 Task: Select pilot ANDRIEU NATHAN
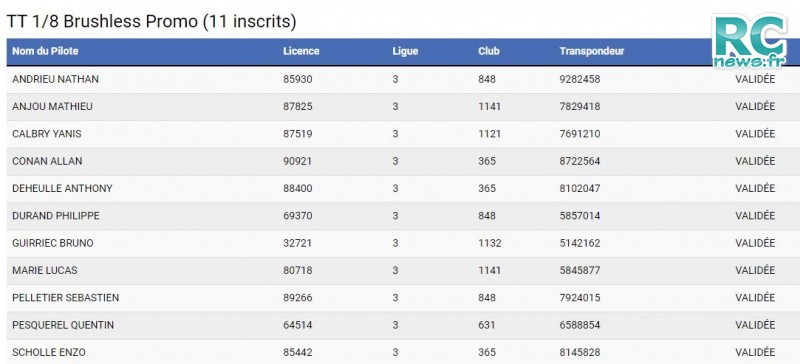(x=56, y=79)
